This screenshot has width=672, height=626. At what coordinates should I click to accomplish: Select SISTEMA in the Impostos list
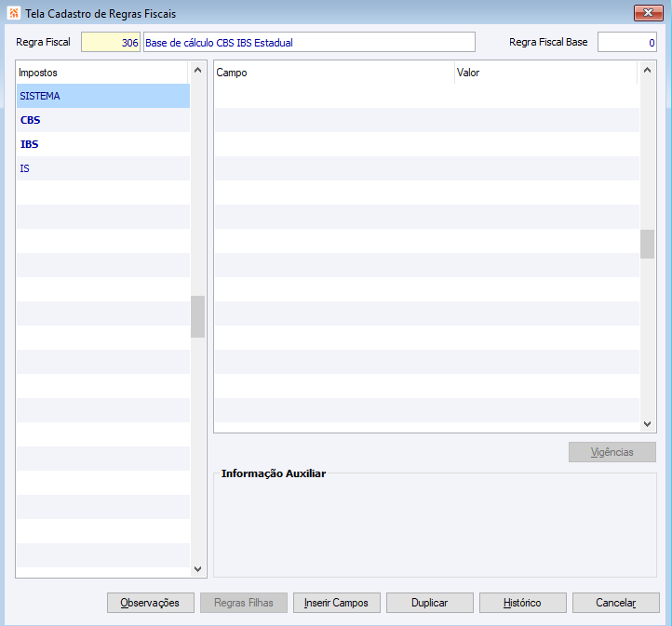[x=103, y=96]
